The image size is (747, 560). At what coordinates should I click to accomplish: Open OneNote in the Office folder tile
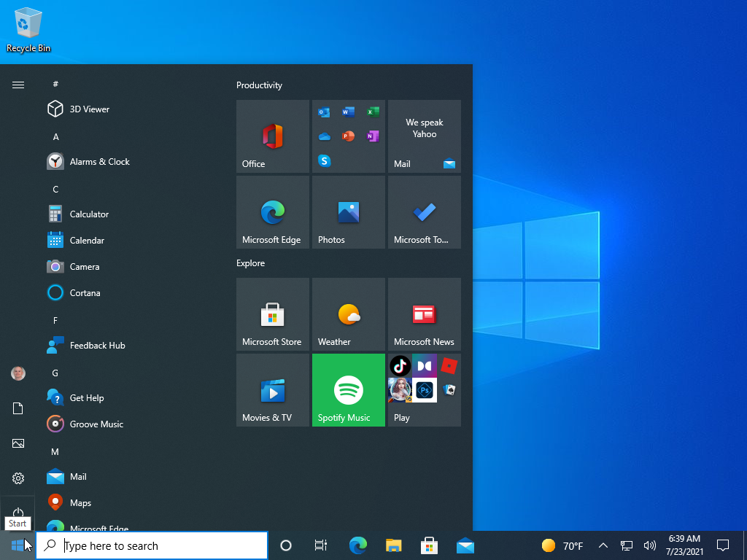(x=373, y=136)
